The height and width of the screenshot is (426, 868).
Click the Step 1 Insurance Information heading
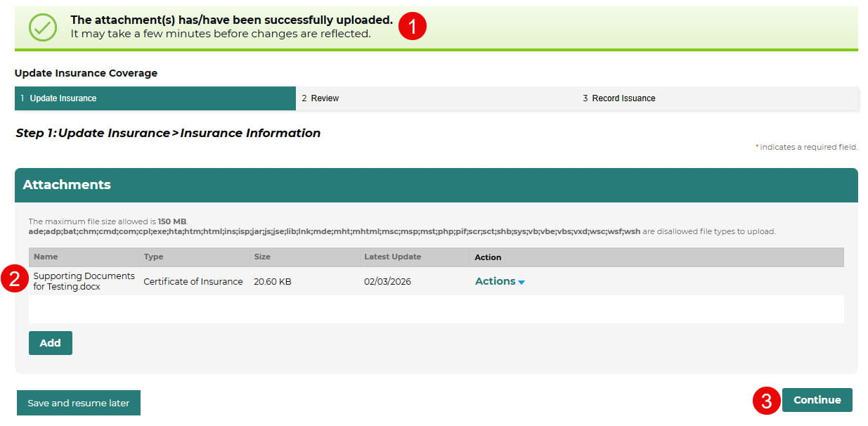[x=168, y=133]
